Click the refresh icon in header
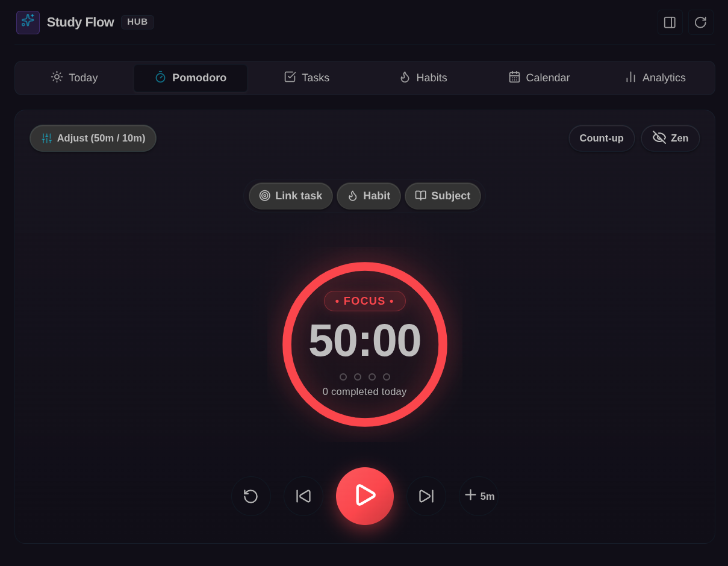The width and height of the screenshot is (728, 566). (700, 22)
